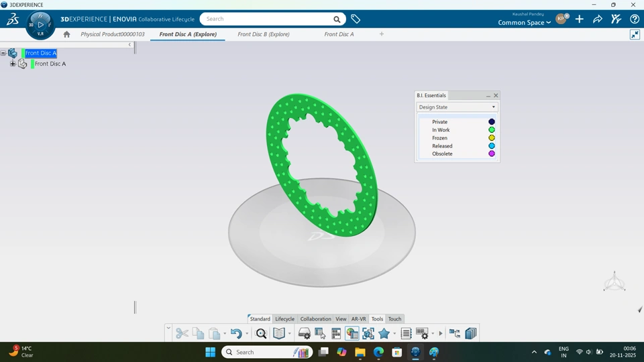Open the add (plus) menu in top bar
The width and height of the screenshot is (644, 362).
(x=579, y=19)
